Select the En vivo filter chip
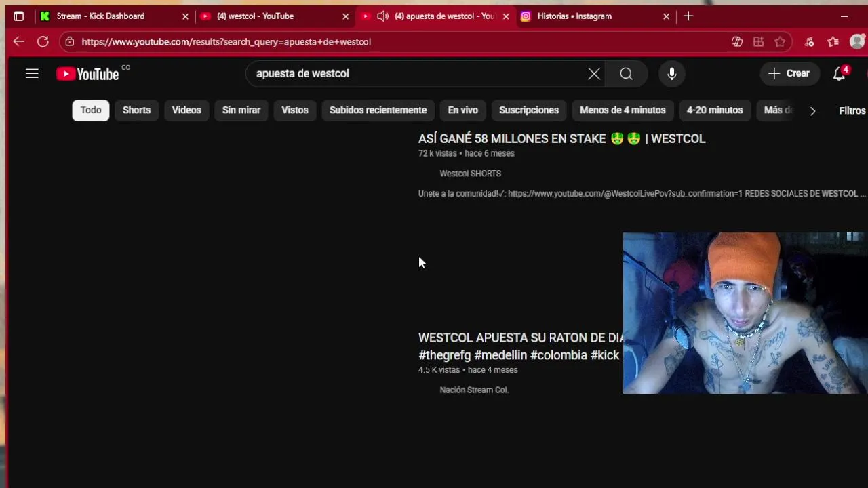 463,110
